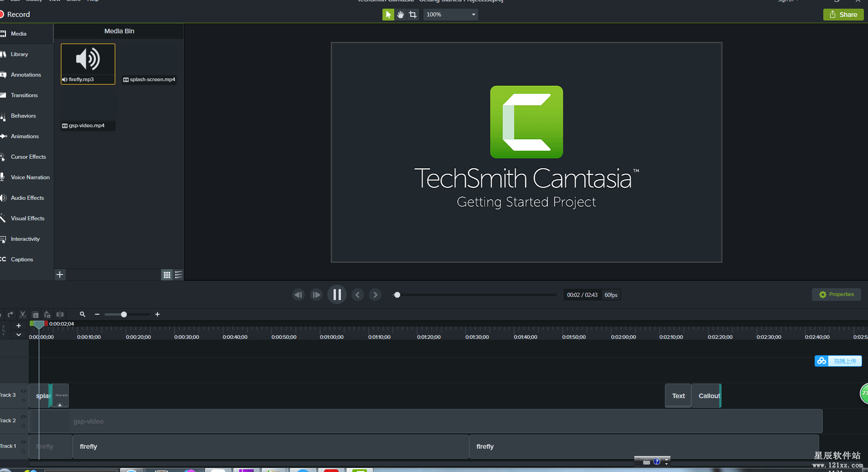
Task: Pause the video playback
Action: point(337,295)
